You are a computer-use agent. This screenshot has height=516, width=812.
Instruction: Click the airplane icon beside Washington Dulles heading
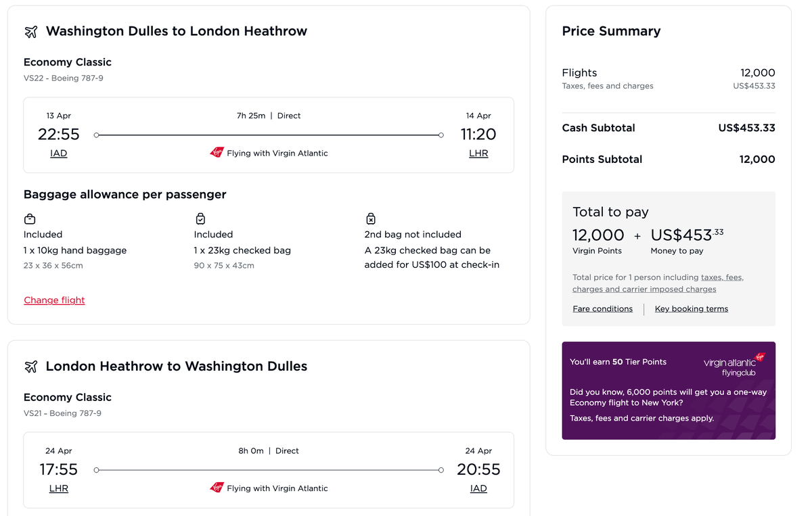point(30,32)
